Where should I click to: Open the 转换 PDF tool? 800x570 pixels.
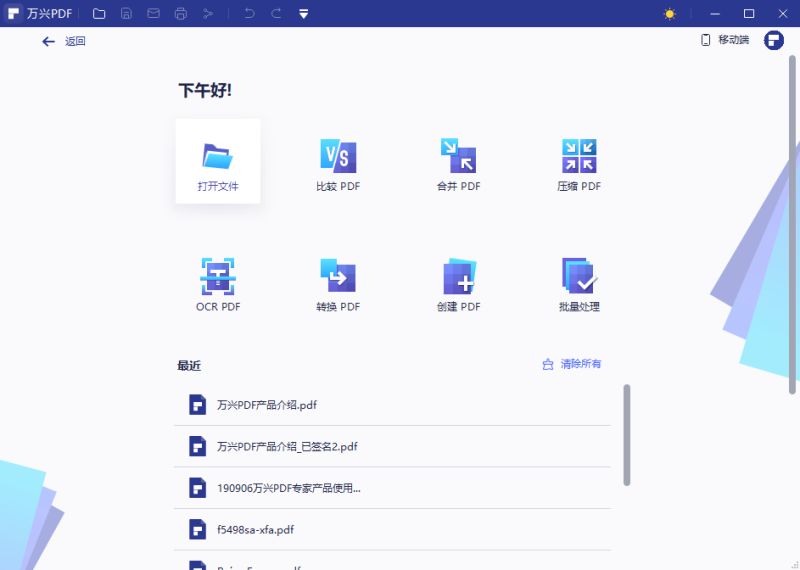338,286
